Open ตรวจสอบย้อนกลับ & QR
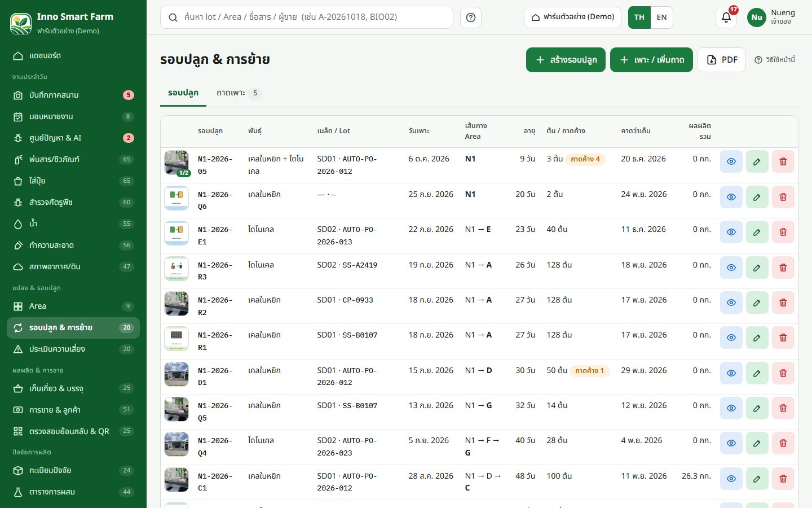 [73, 431]
